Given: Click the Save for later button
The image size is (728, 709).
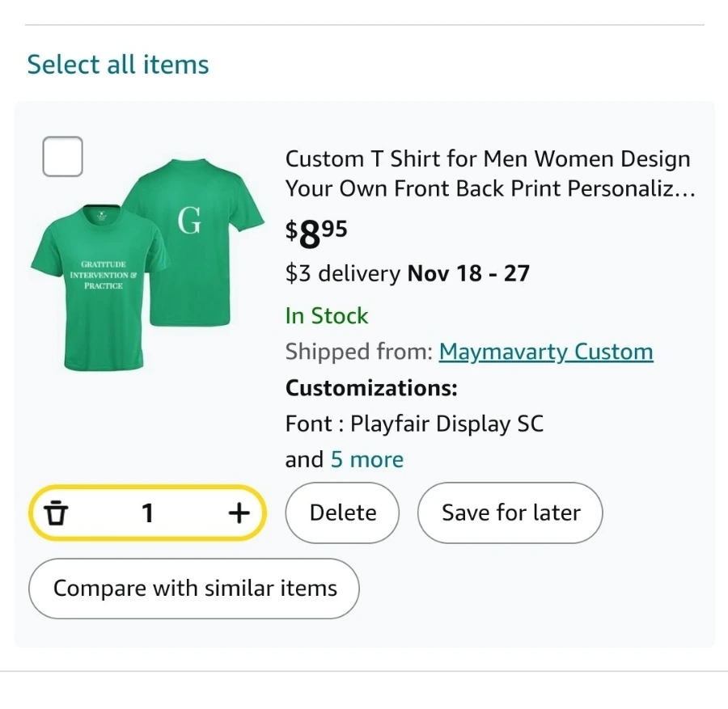Looking at the screenshot, I should click(510, 513).
